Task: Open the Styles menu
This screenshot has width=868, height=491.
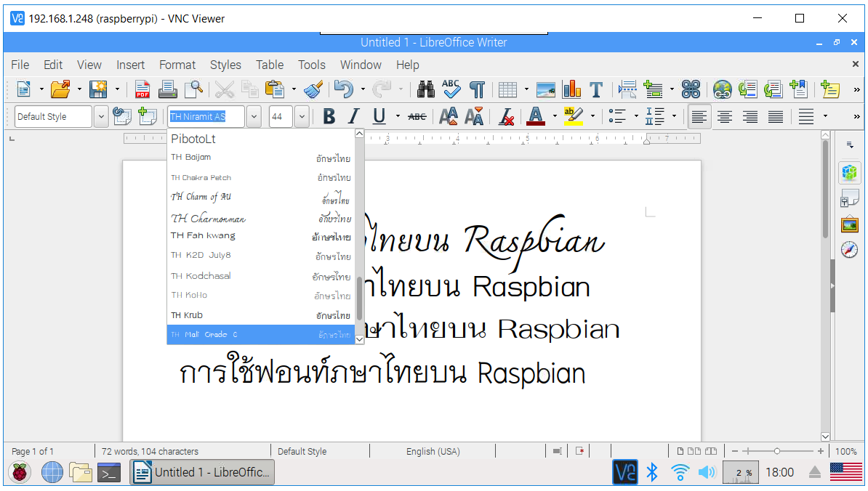Action: click(x=225, y=65)
